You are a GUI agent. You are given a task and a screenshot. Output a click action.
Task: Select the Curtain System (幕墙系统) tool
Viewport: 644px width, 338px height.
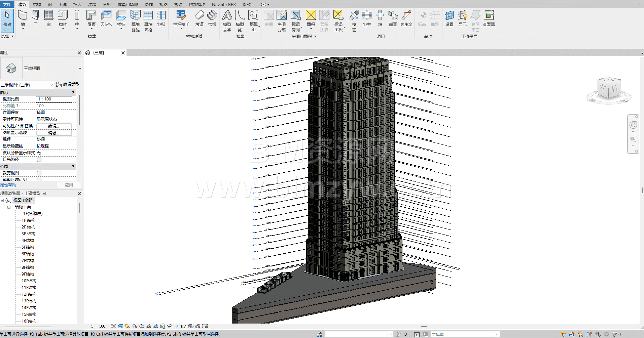(x=136, y=21)
